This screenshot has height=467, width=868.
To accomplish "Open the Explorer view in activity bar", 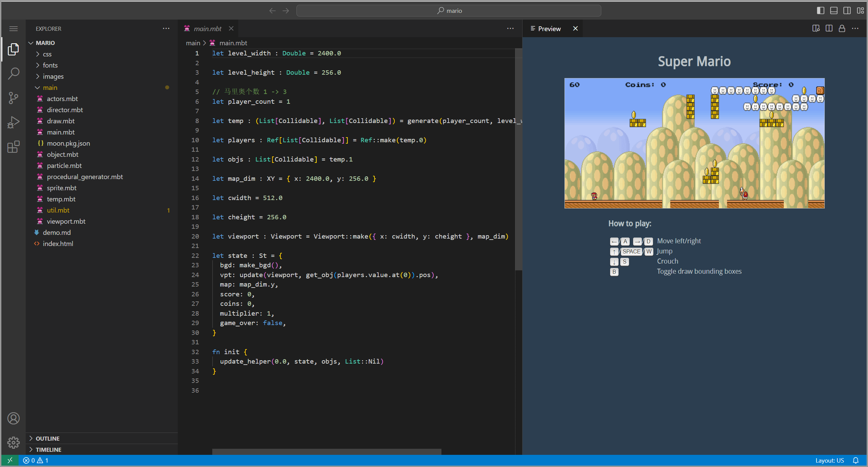I will click(14, 49).
